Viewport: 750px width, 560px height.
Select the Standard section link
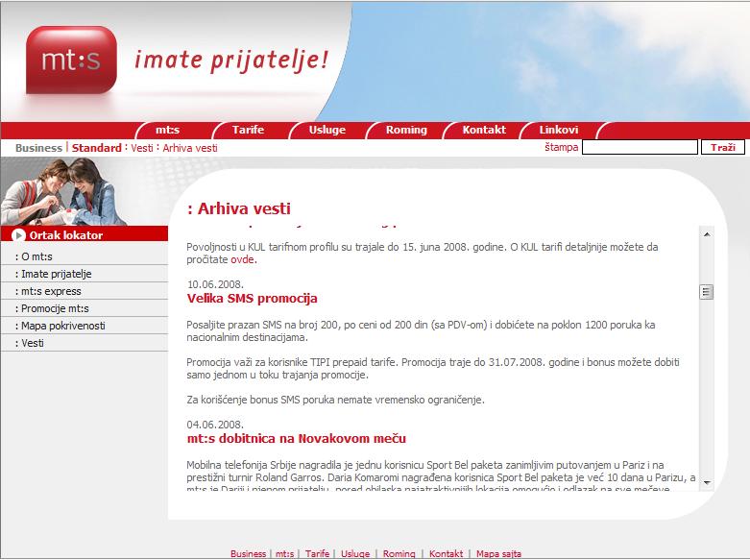[x=97, y=148]
